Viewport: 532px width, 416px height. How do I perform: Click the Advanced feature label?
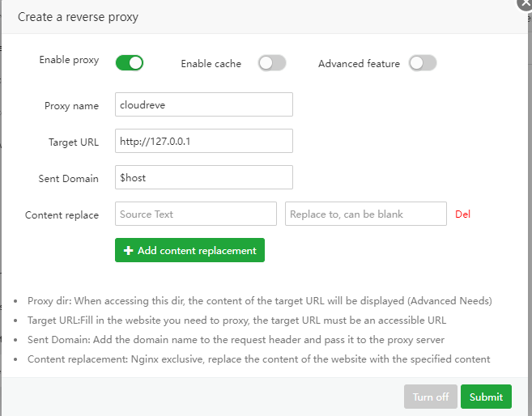click(x=359, y=64)
